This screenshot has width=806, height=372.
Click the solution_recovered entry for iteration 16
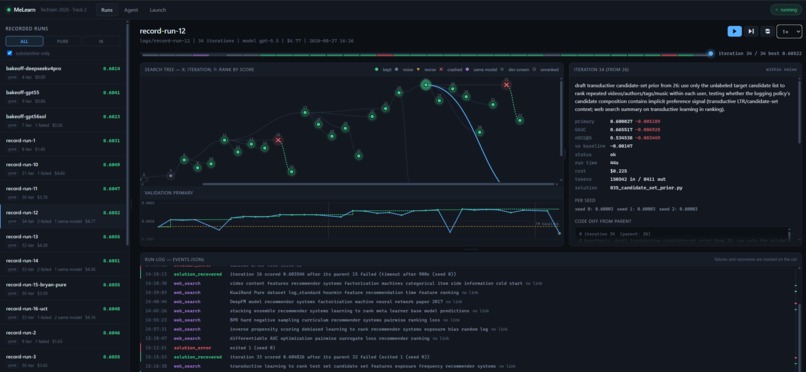[x=468, y=274]
